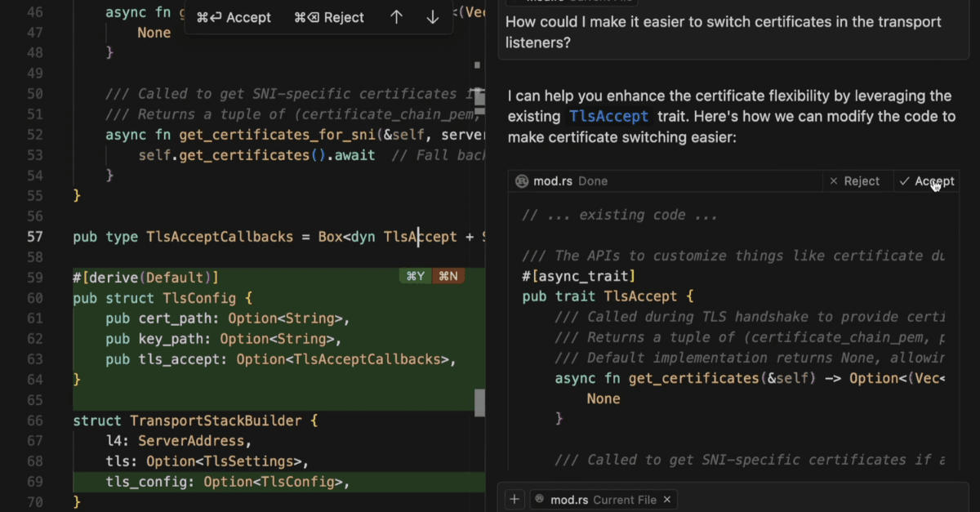The height and width of the screenshot is (512, 980).
Task: Click the '#[async_trait]' line in chat code block
Action: 579,276
